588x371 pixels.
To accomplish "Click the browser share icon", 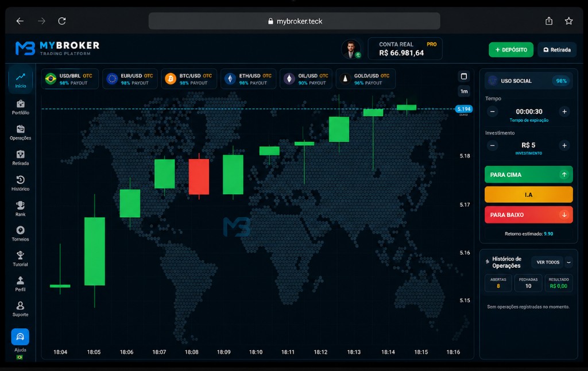I will [x=549, y=21].
